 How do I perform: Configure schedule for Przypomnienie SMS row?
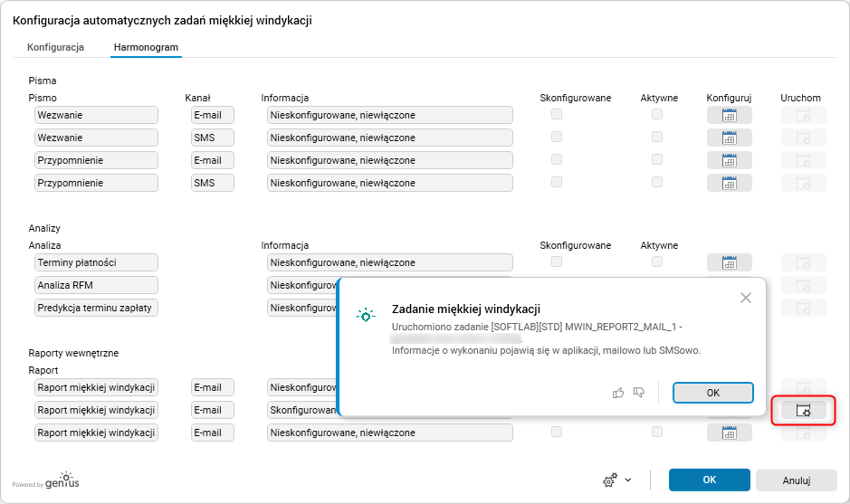(729, 183)
